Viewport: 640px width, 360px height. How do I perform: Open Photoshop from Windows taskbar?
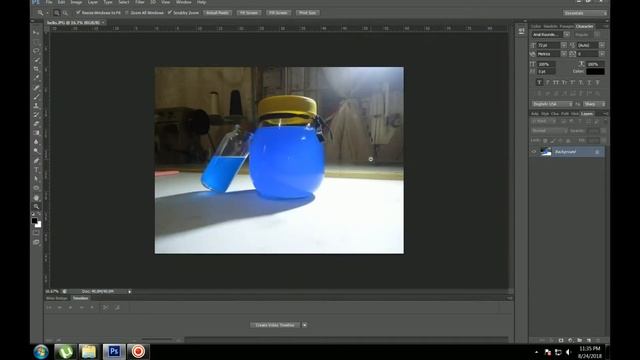(114, 351)
